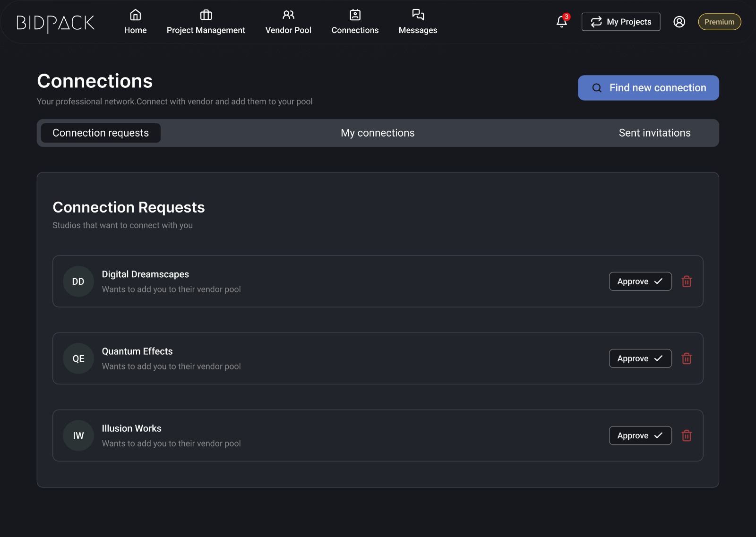Screen dimensions: 756x537
Task: Click the DD avatar for Digital Dreamscapes
Action: (78, 281)
